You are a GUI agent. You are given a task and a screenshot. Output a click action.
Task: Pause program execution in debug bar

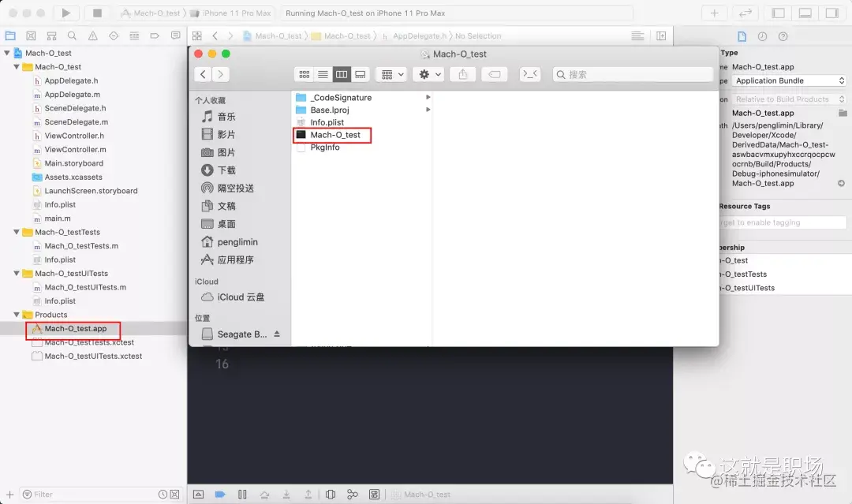[x=242, y=495]
